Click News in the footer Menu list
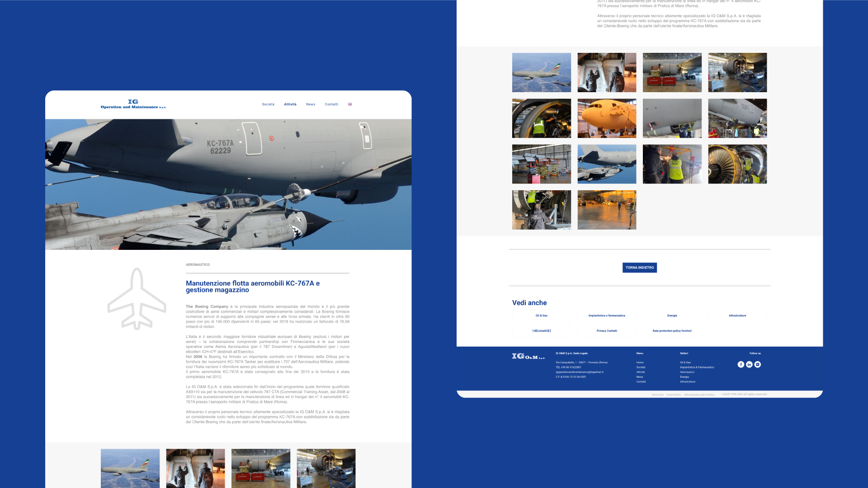 click(639, 377)
